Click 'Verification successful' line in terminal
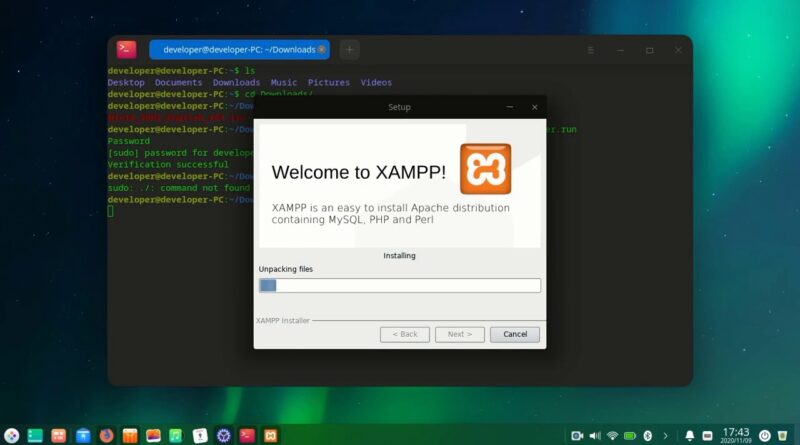The height and width of the screenshot is (445, 800). [x=168, y=165]
